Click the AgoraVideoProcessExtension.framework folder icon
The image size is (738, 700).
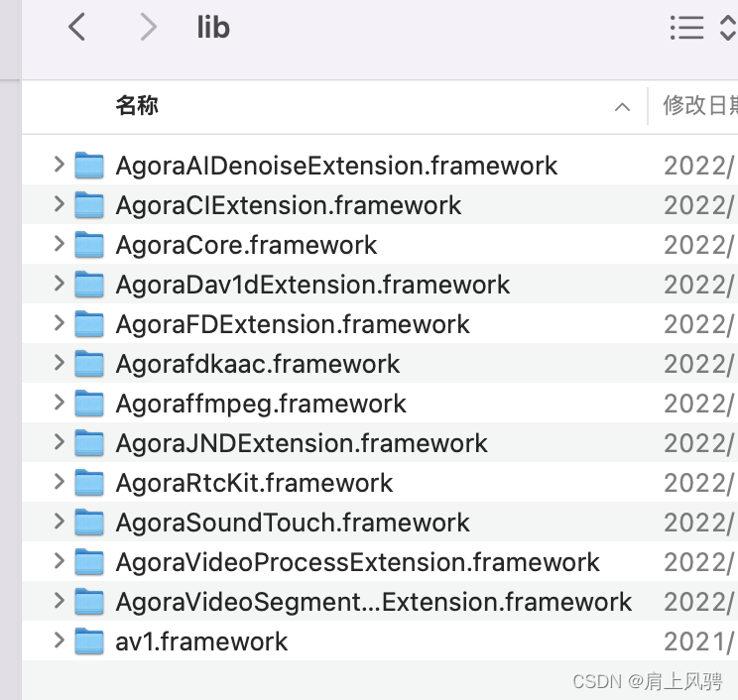tap(89, 562)
